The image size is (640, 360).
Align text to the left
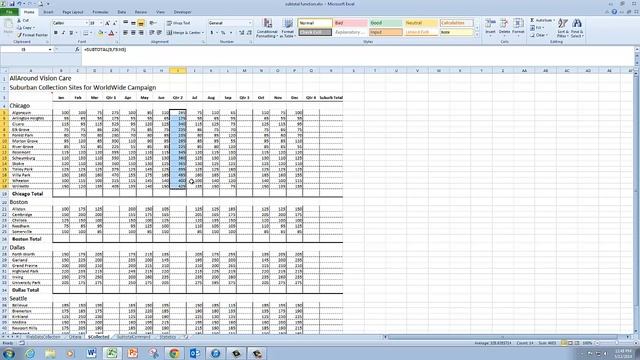(125, 33)
